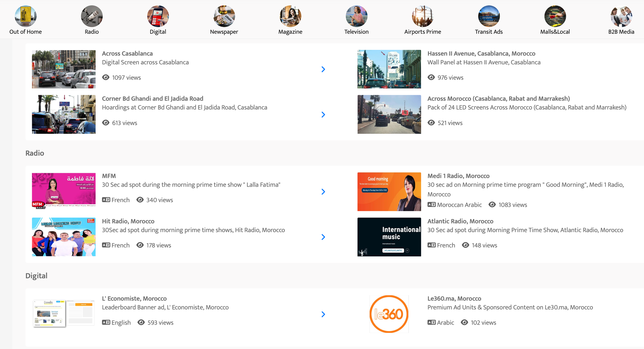The image size is (644, 349).
Task: Open the chevron for L' Economiste listing
Action: click(x=323, y=314)
